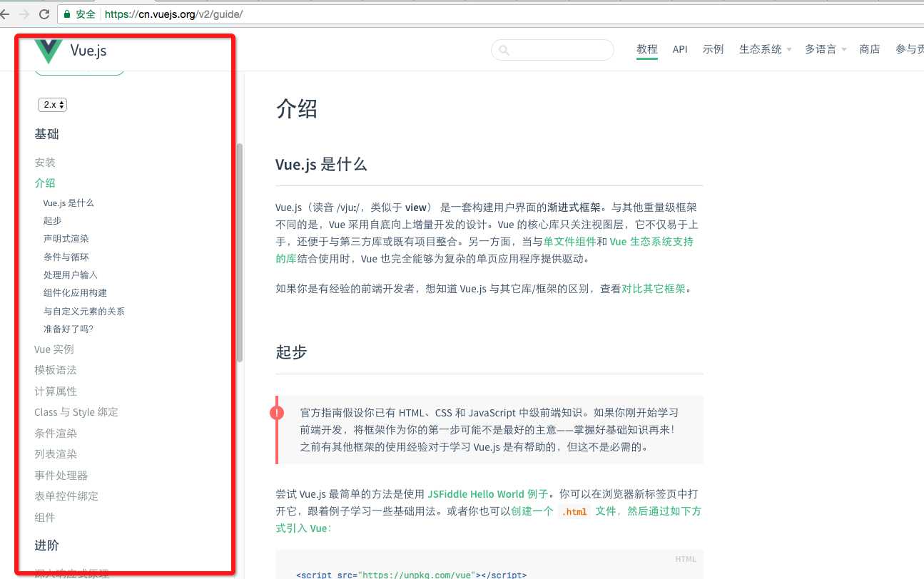Open 模板语法 in sidebar

(x=56, y=370)
